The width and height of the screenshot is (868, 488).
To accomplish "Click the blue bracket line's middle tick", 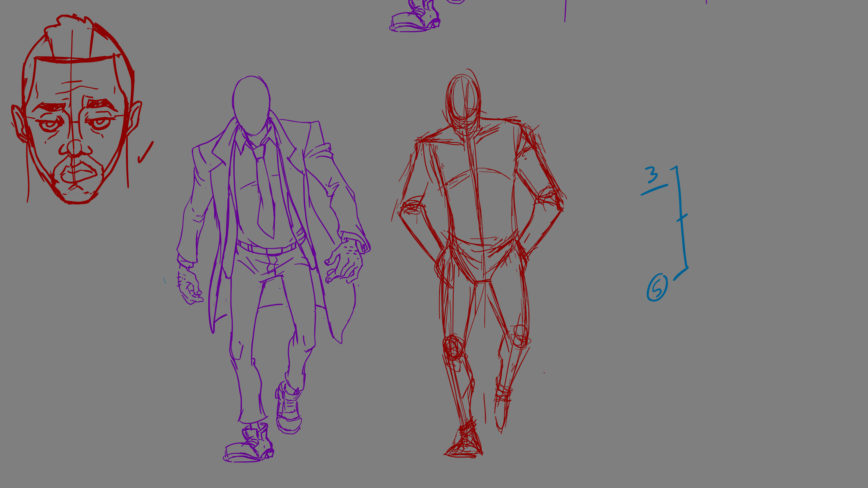I will click(x=682, y=218).
